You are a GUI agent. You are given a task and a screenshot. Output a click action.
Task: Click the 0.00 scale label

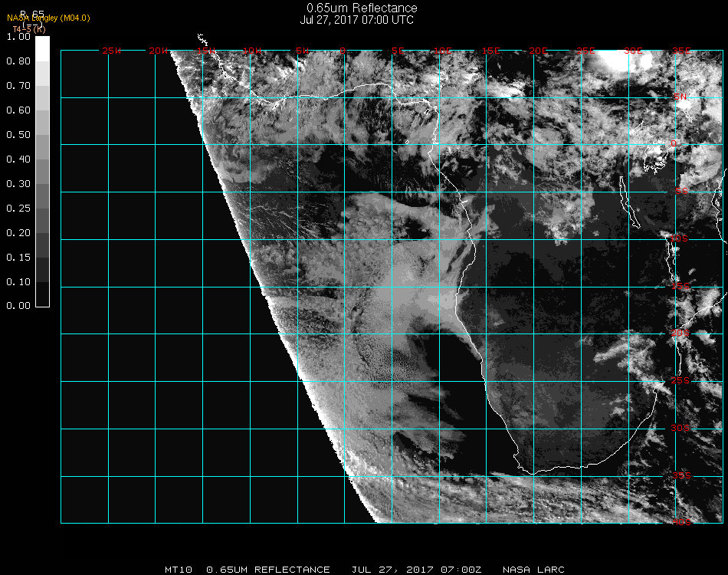[18, 306]
